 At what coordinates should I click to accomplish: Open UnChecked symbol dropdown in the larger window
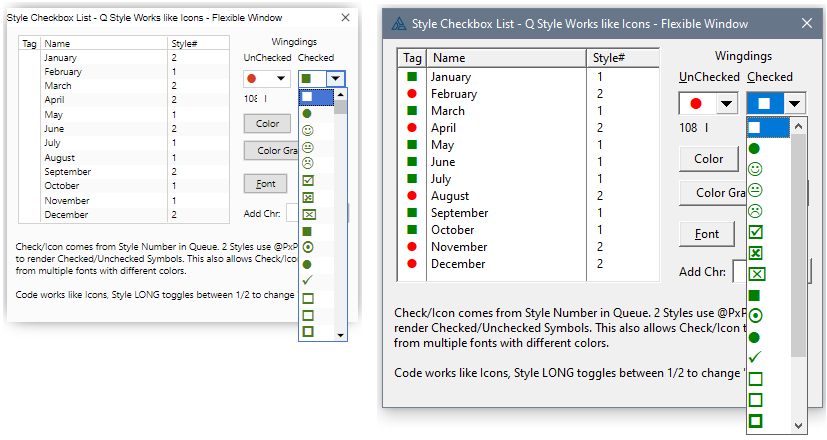coord(726,103)
